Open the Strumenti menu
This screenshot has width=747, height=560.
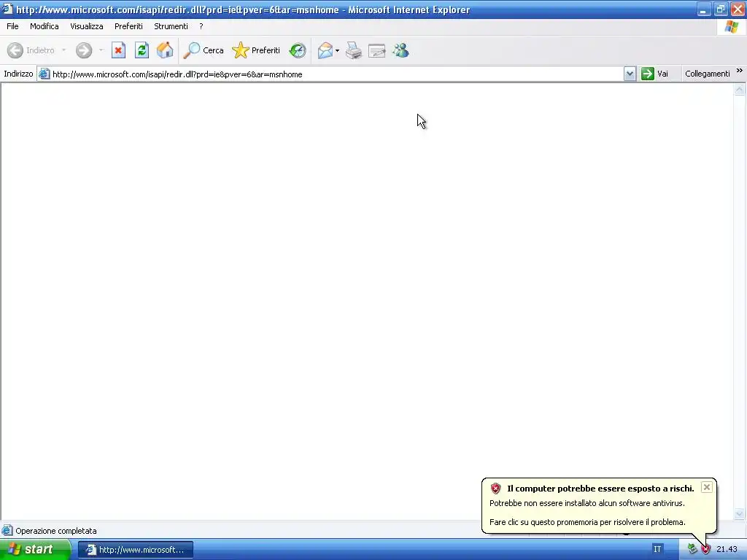click(171, 26)
